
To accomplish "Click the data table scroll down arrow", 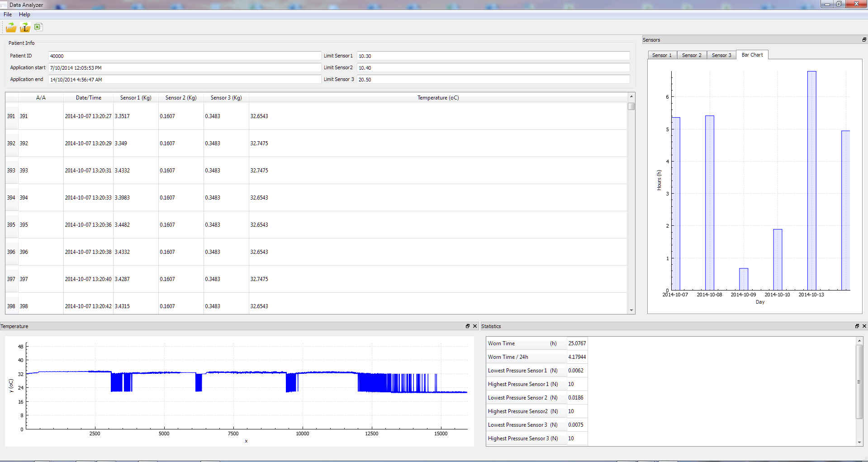I will tap(631, 310).
